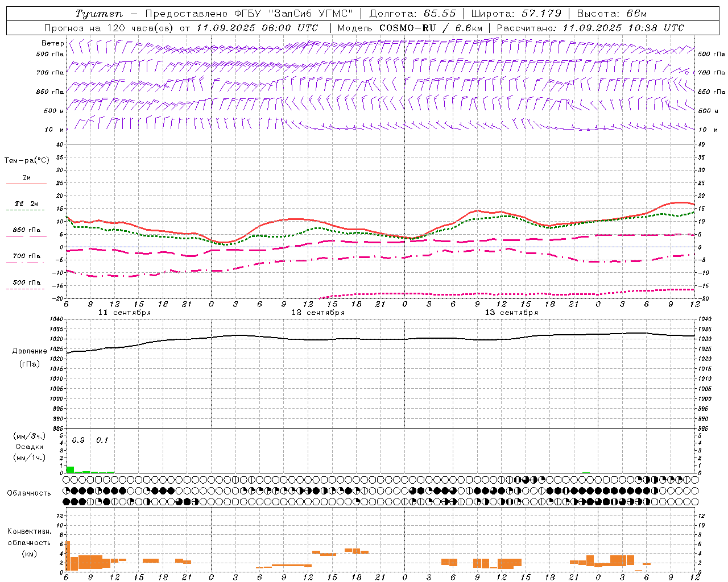Click the "Широта: 57.179" latitude field
The width and height of the screenshot is (728, 582).
click(x=516, y=14)
